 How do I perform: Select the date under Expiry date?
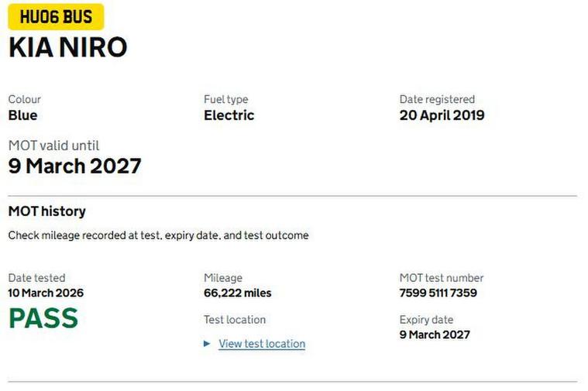pyautogui.click(x=435, y=335)
